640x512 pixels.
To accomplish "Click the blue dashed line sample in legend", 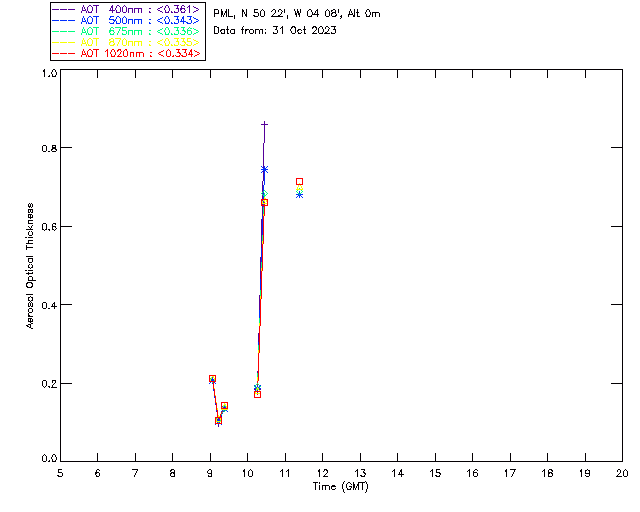I will pos(64,20).
